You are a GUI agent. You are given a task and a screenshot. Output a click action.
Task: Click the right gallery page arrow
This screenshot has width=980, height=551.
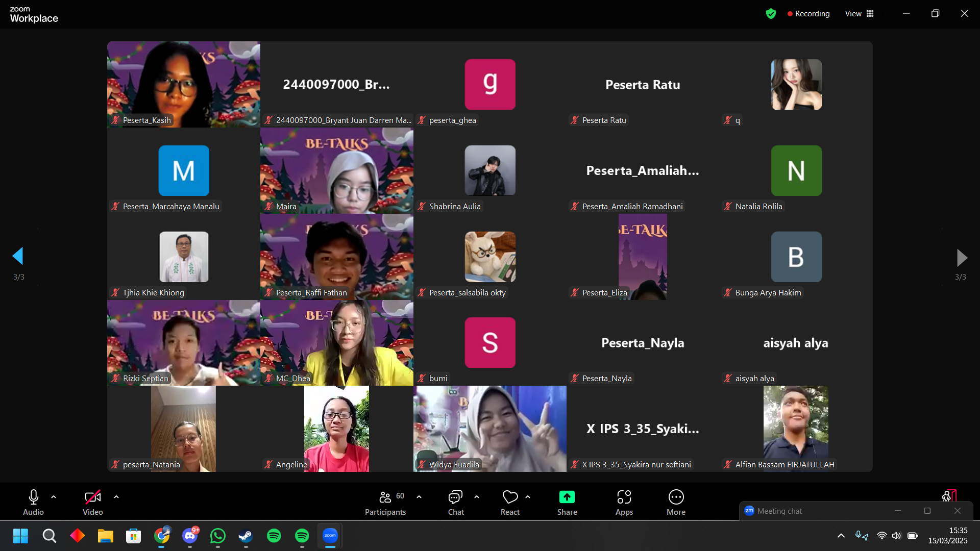click(x=961, y=258)
